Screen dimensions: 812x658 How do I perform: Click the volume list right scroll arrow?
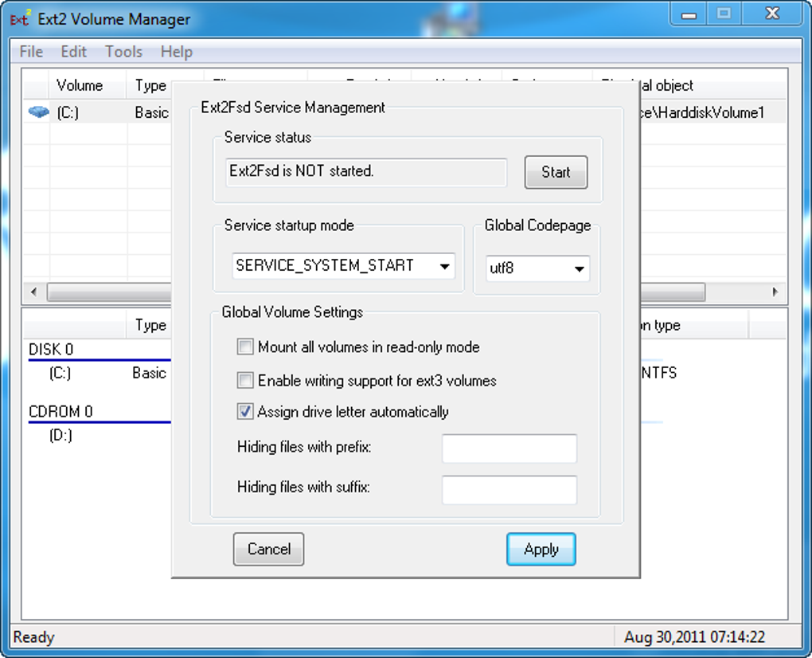coord(775,292)
